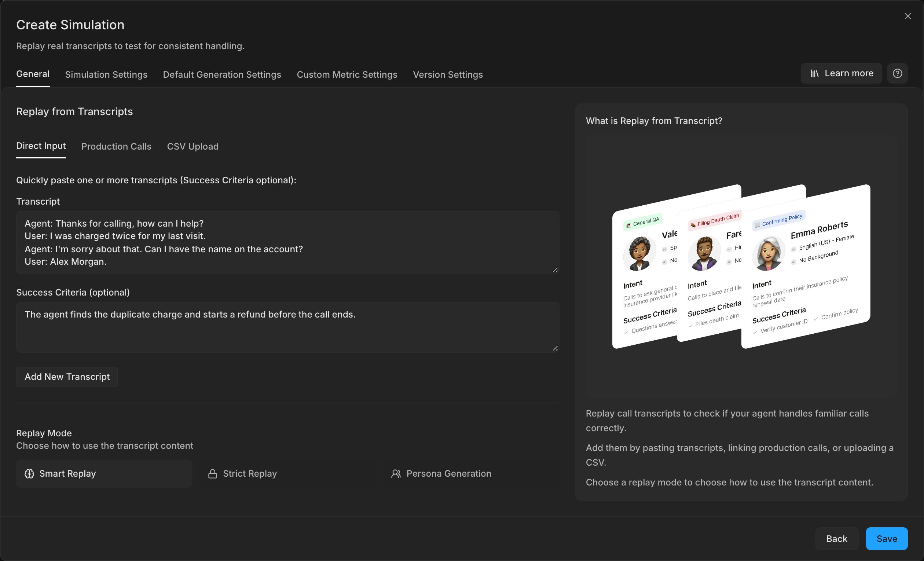Open the Version Settings tab
The width and height of the screenshot is (924, 561).
pos(448,75)
